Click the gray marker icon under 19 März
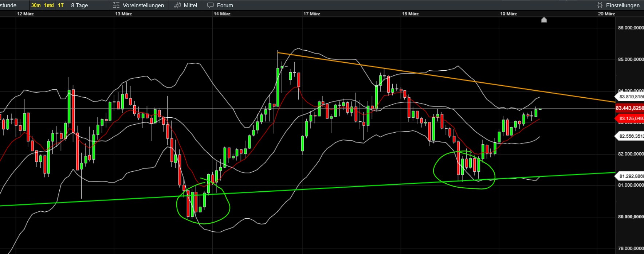Viewport: 644px width, 254px height. tap(544, 20)
